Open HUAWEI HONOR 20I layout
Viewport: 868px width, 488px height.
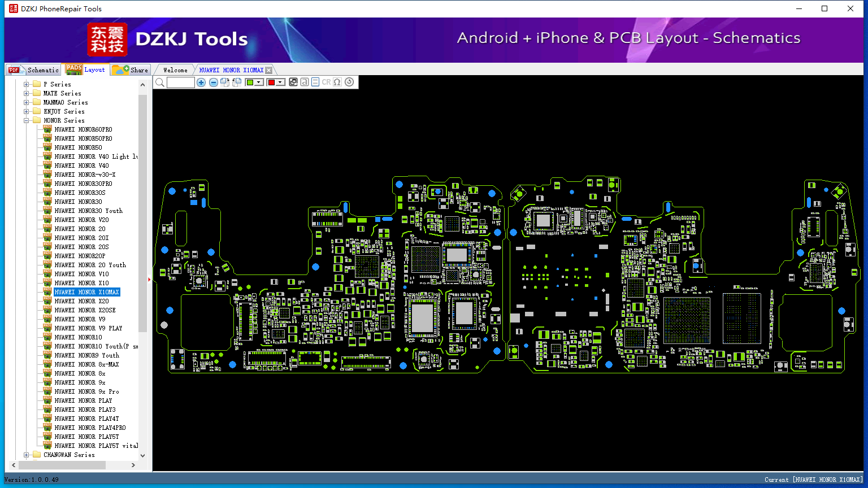81,238
